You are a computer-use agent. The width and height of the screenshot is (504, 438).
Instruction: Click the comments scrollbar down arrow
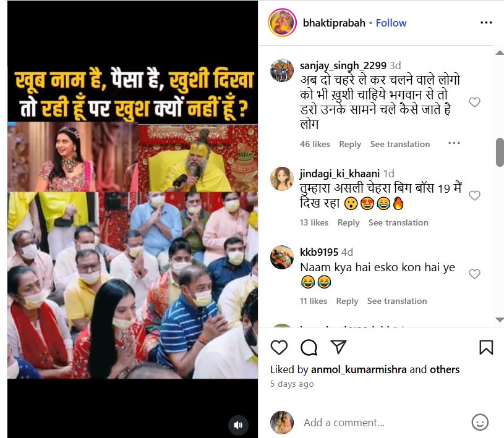[500, 320]
